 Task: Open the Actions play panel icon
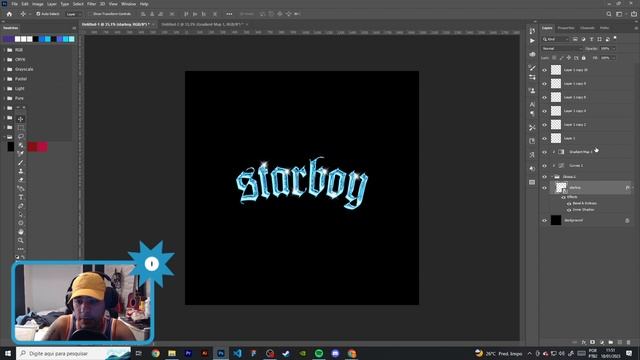tap(532, 41)
